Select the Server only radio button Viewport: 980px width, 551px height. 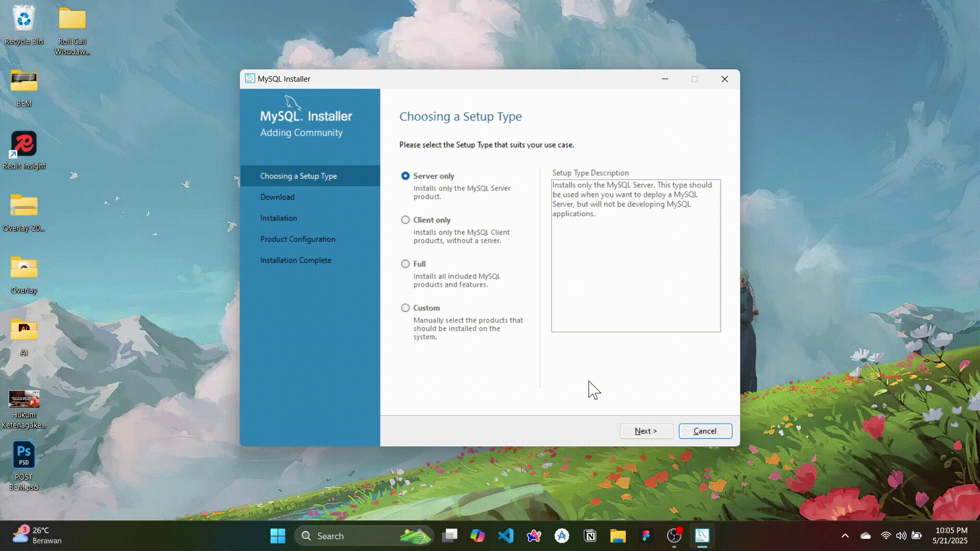pos(405,176)
